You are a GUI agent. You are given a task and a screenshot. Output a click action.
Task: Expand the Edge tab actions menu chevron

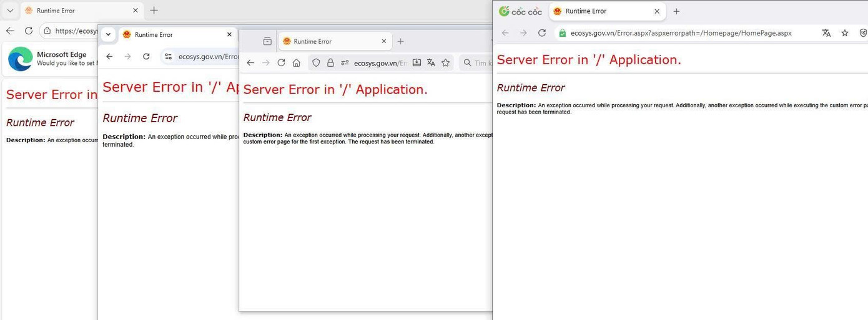[x=10, y=11]
